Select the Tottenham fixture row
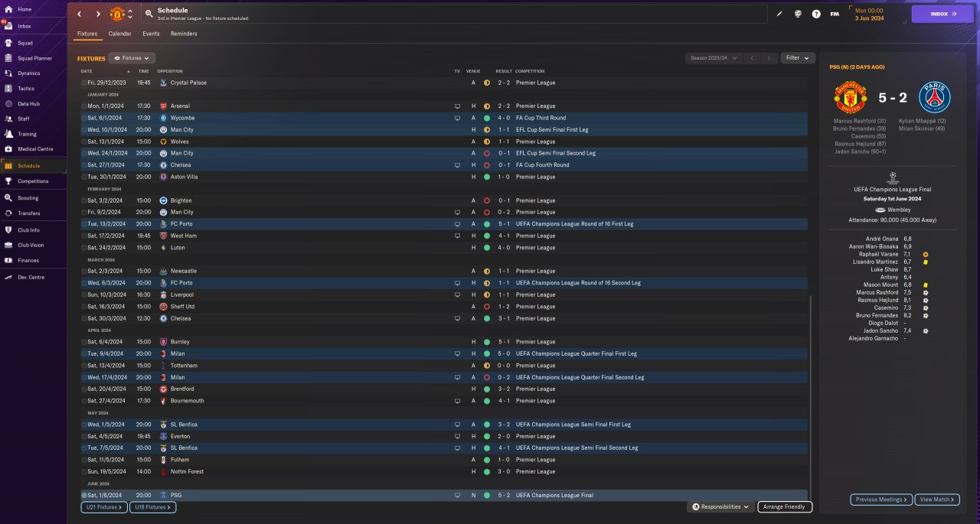 point(443,366)
